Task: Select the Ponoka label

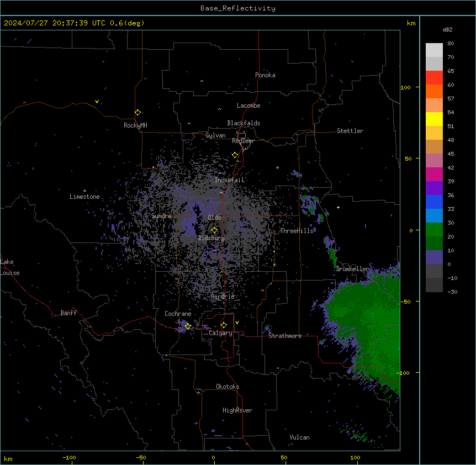Action: pyautogui.click(x=265, y=75)
